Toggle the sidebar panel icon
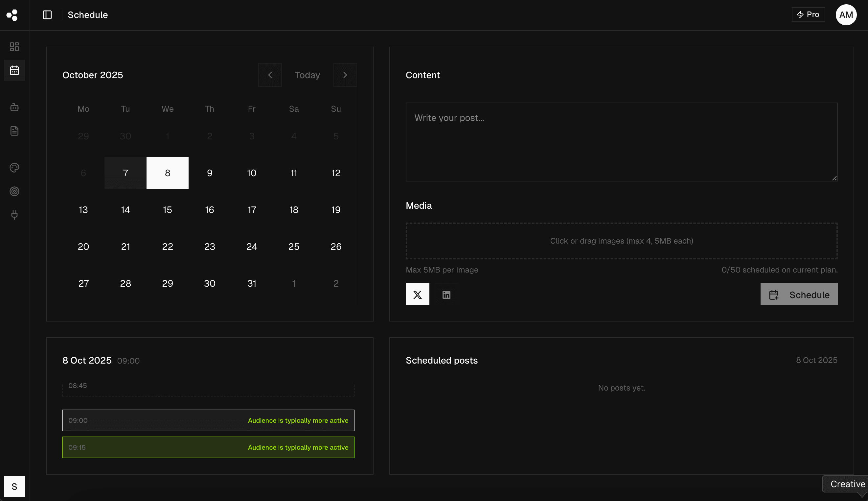The width and height of the screenshot is (868, 501). pos(47,15)
